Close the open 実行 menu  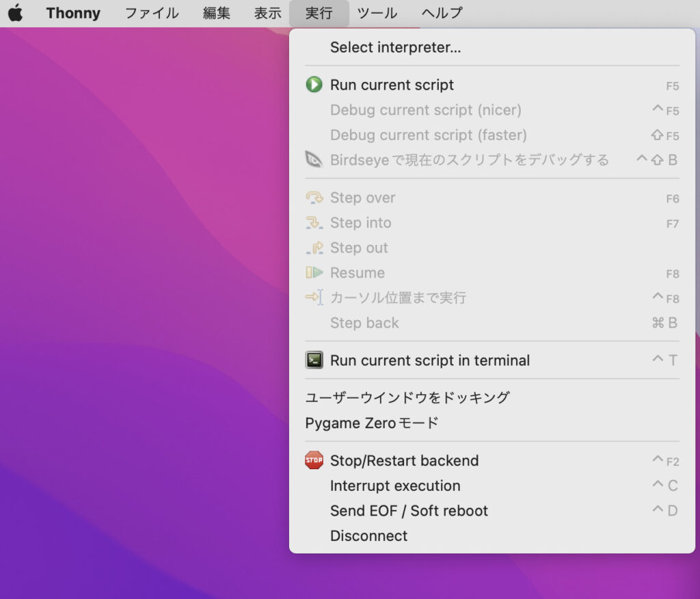tap(319, 13)
